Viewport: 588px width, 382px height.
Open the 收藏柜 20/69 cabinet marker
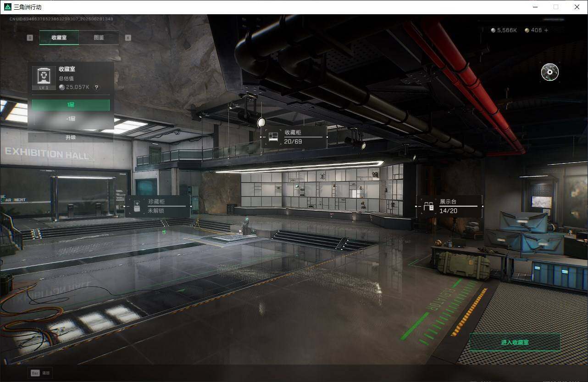(294, 137)
